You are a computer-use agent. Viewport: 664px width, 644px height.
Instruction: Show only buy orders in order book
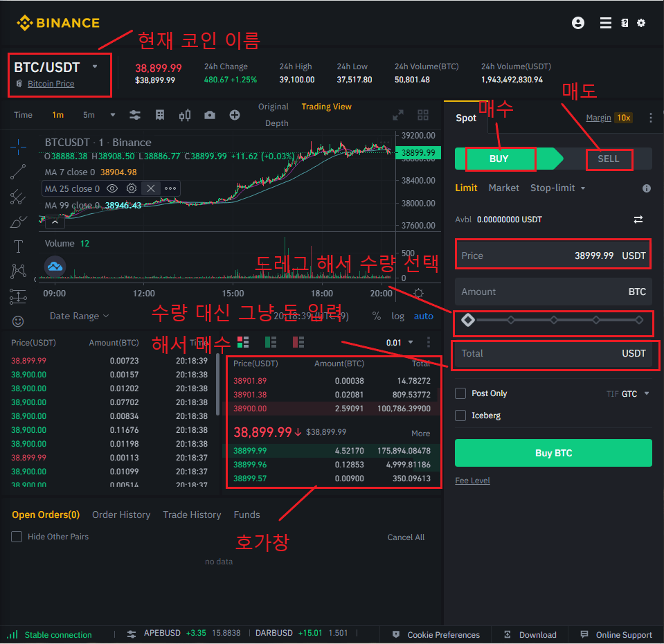pyautogui.click(x=271, y=342)
